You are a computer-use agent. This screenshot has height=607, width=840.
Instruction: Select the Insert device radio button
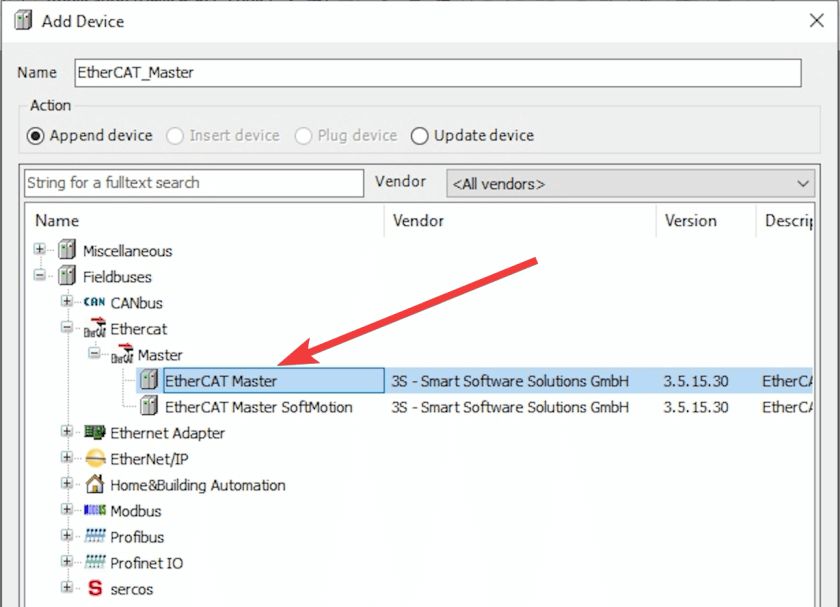tap(175, 136)
